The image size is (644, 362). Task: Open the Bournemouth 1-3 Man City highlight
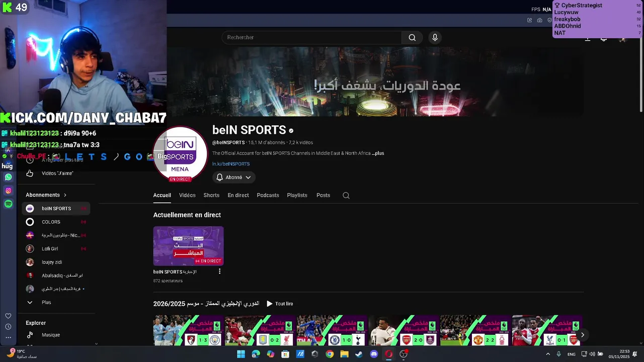tap(188, 330)
